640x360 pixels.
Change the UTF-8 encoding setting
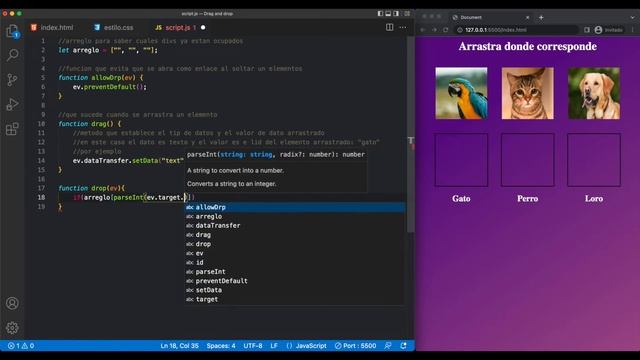253,346
